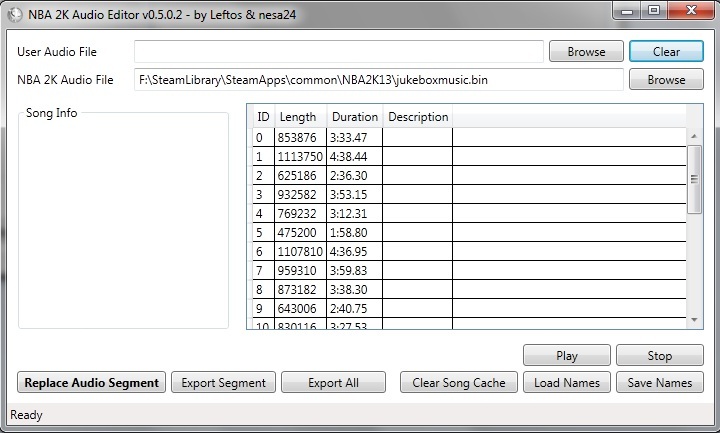720x433 pixels.
Task: Select length cell 769232
Action: (300, 214)
